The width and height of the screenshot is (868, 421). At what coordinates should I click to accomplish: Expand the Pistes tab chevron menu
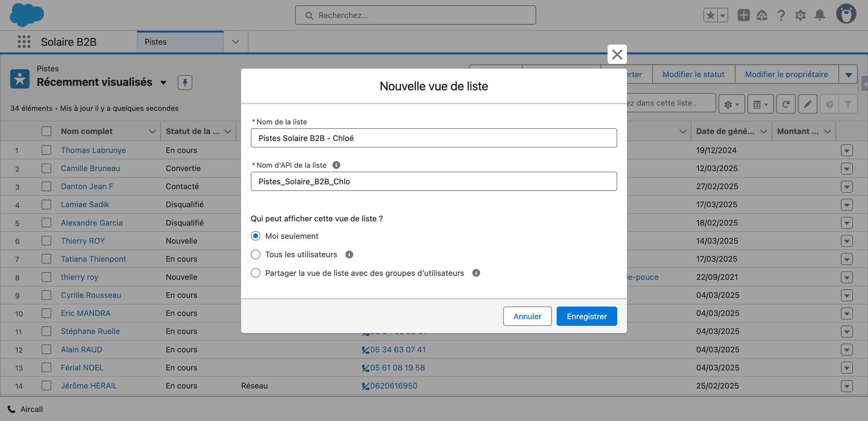pyautogui.click(x=235, y=42)
